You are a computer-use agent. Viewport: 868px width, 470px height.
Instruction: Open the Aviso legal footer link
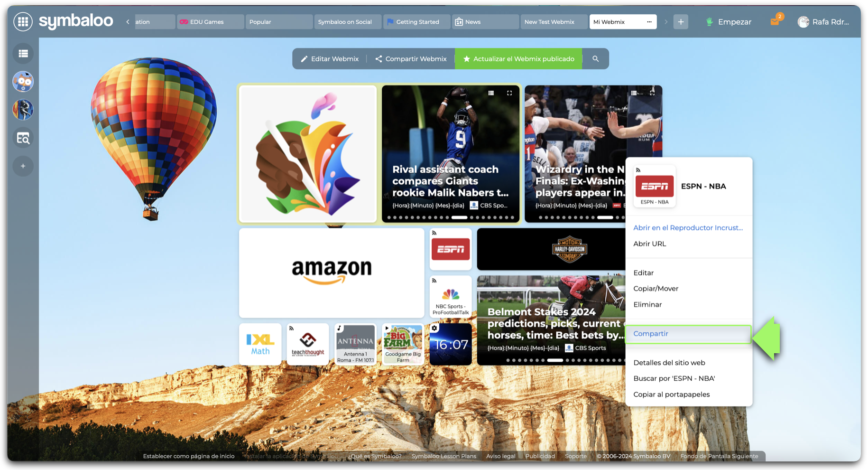[500, 456]
